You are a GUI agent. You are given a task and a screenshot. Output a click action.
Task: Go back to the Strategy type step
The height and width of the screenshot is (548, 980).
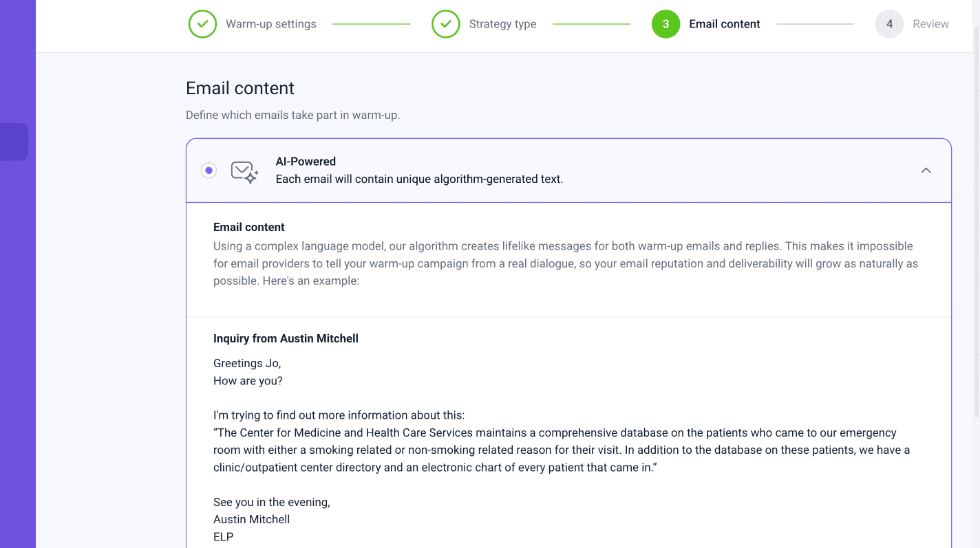(502, 24)
